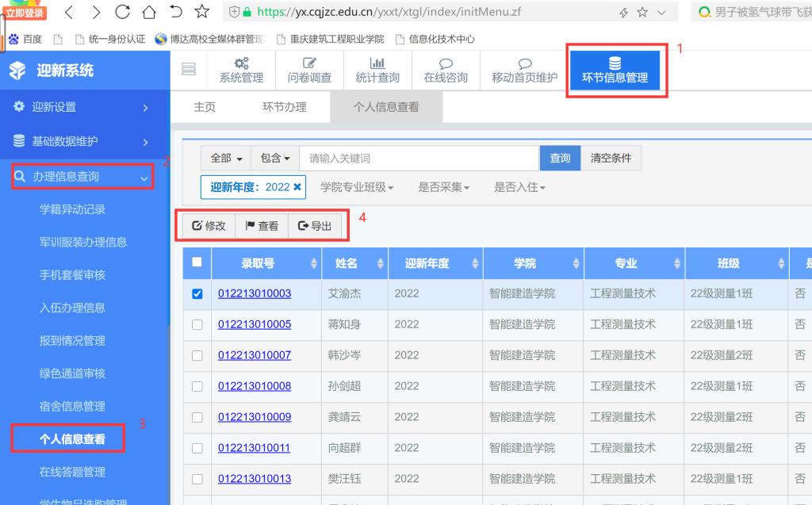Switch to the 环节办理 tab
Screen dimensions: 812x505
(284, 107)
